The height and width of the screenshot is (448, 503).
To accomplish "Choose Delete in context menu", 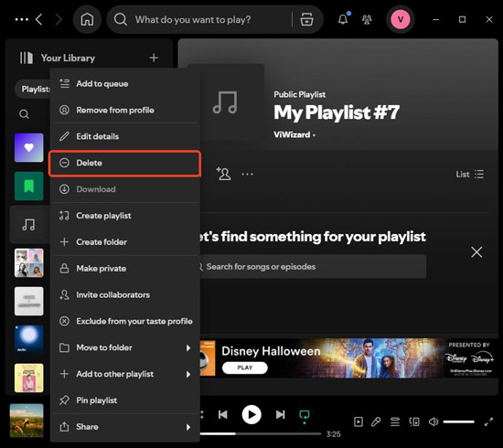I will [125, 163].
